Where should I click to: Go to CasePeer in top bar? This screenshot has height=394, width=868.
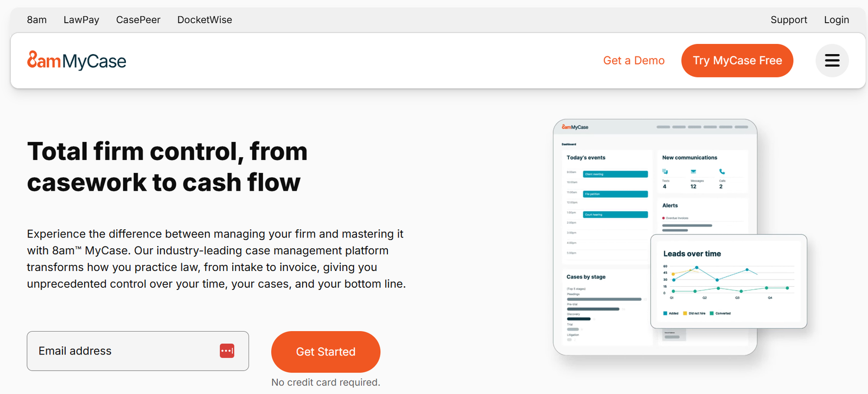click(138, 20)
